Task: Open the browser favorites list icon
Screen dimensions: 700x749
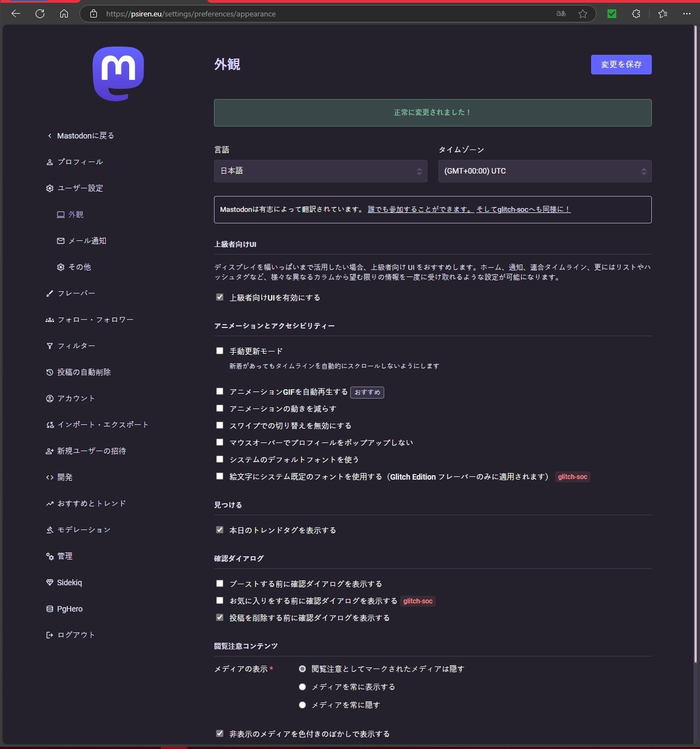Action: (663, 14)
